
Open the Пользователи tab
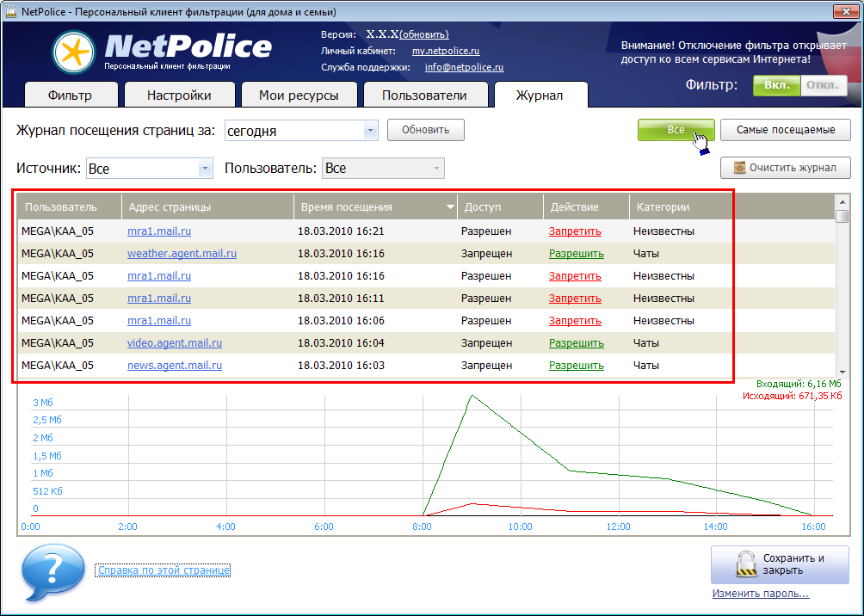pos(425,95)
